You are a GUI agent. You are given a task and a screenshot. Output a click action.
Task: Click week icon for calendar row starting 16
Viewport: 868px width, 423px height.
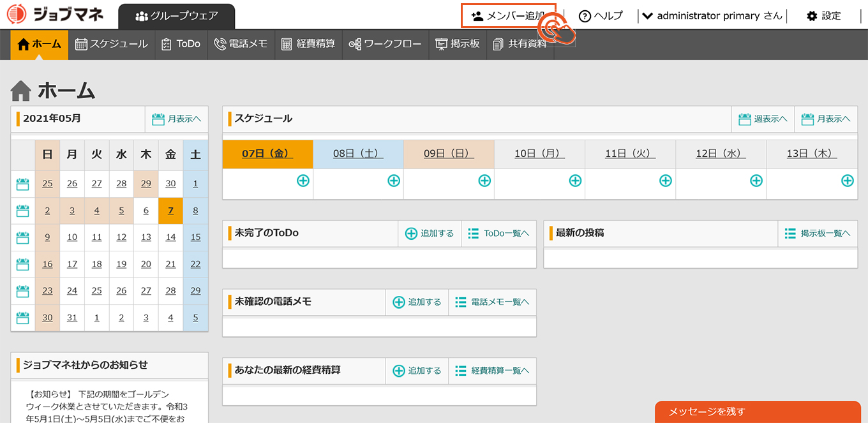tap(23, 265)
